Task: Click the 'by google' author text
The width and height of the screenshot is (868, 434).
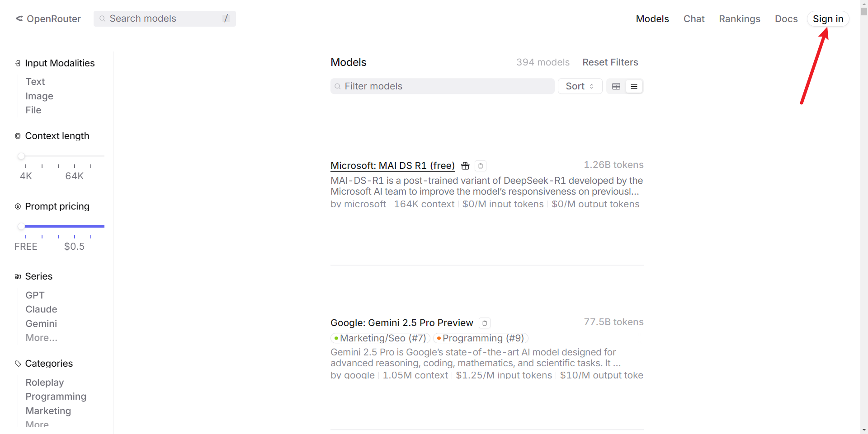Action: (x=353, y=375)
